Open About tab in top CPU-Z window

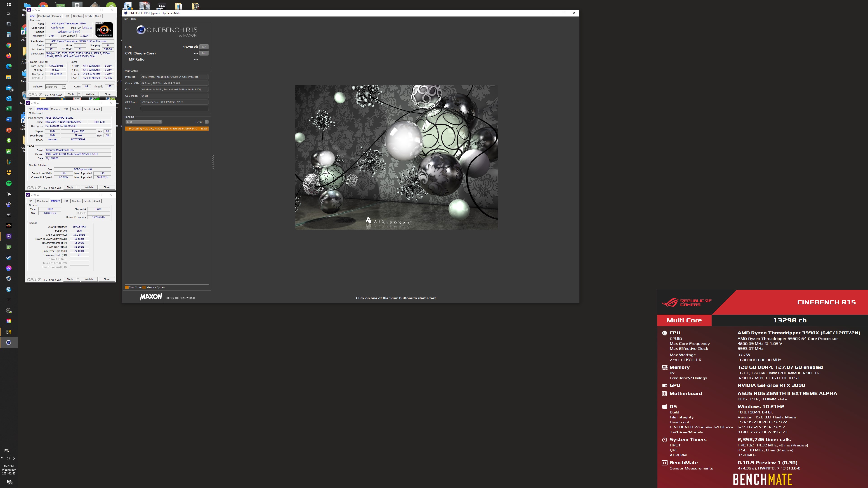(x=98, y=16)
